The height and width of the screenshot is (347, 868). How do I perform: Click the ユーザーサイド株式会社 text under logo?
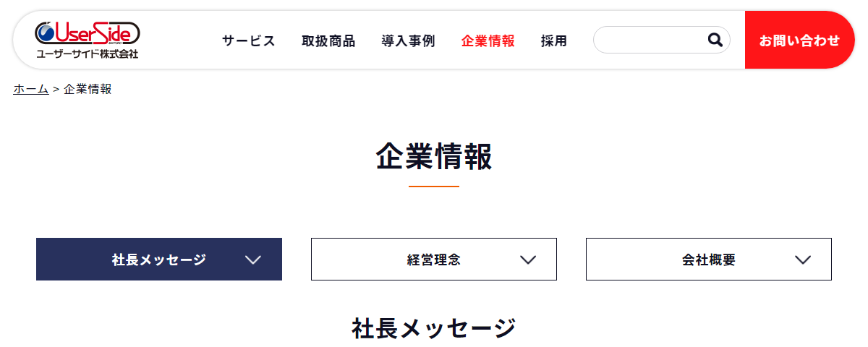[87, 53]
